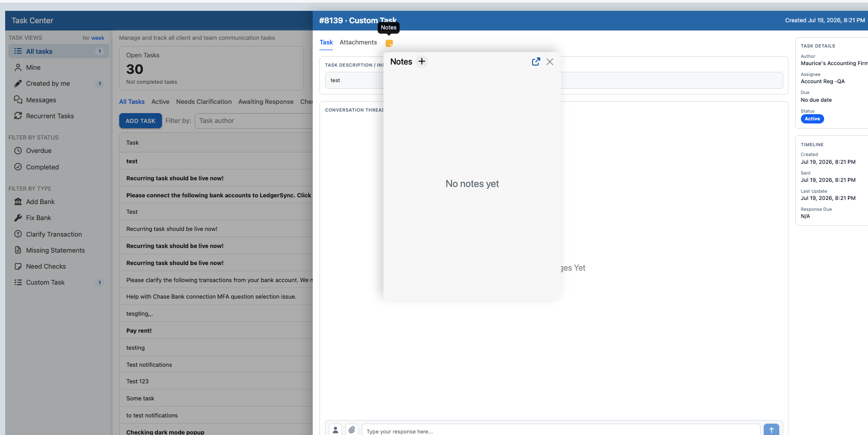
Task: Filter by Need Checks type label
Action: (x=46, y=266)
